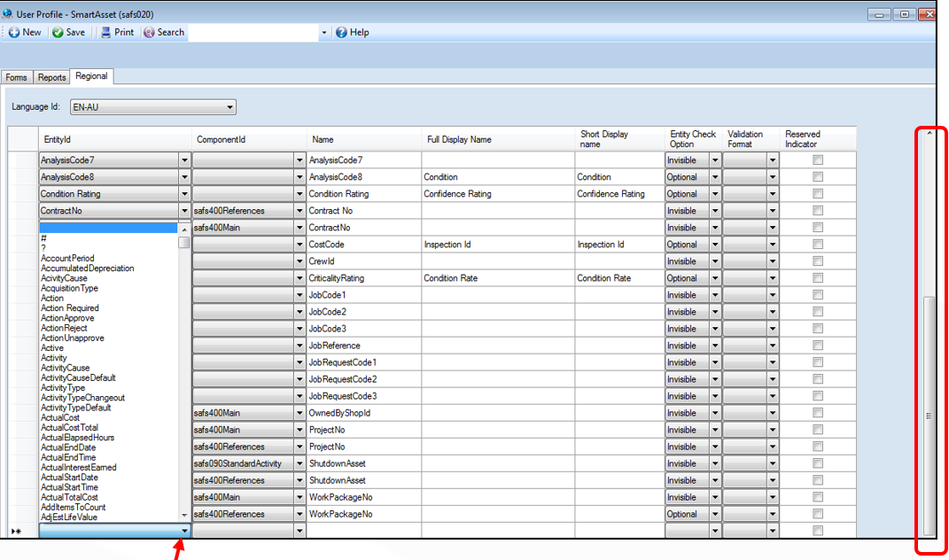This screenshot has width=949, height=560.
Task: Toggle Reserved Indicator for JobCode1 row
Action: 818,295
